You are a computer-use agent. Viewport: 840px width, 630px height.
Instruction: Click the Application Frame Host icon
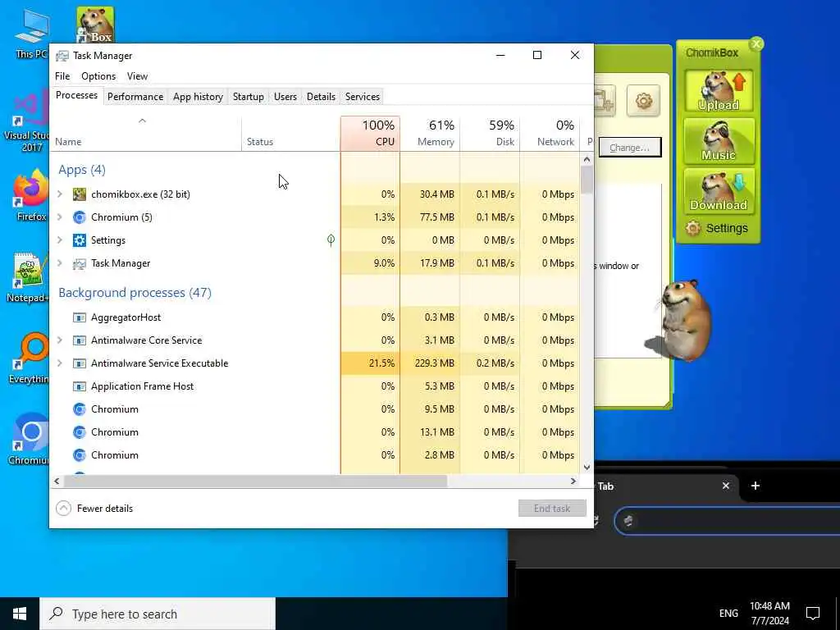(80, 386)
